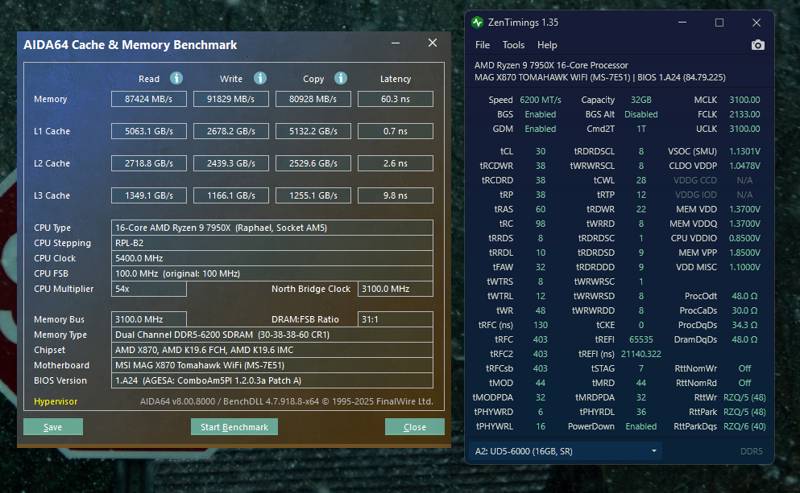Click the Start Benchmark button

(x=234, y=427)
